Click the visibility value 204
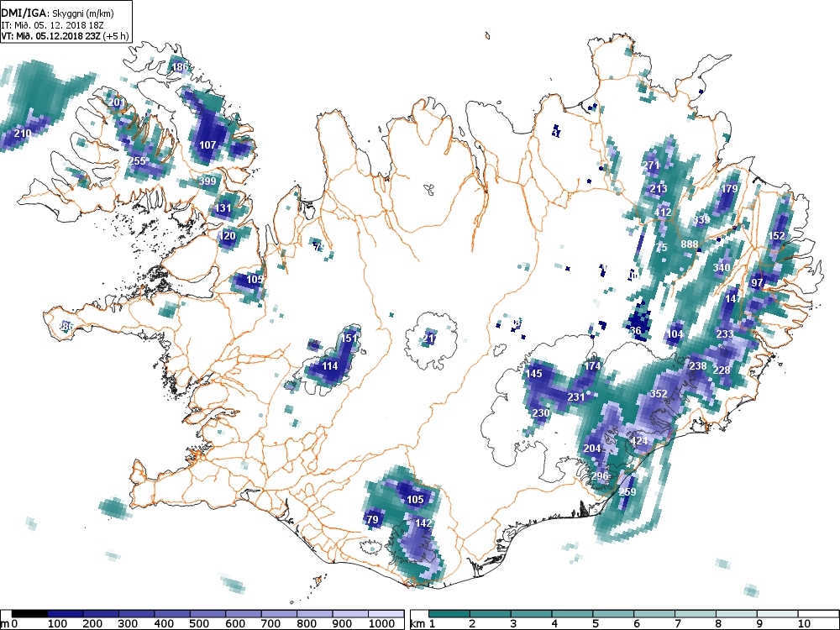This screenshot has height=630, width=840. click(592, 449)
